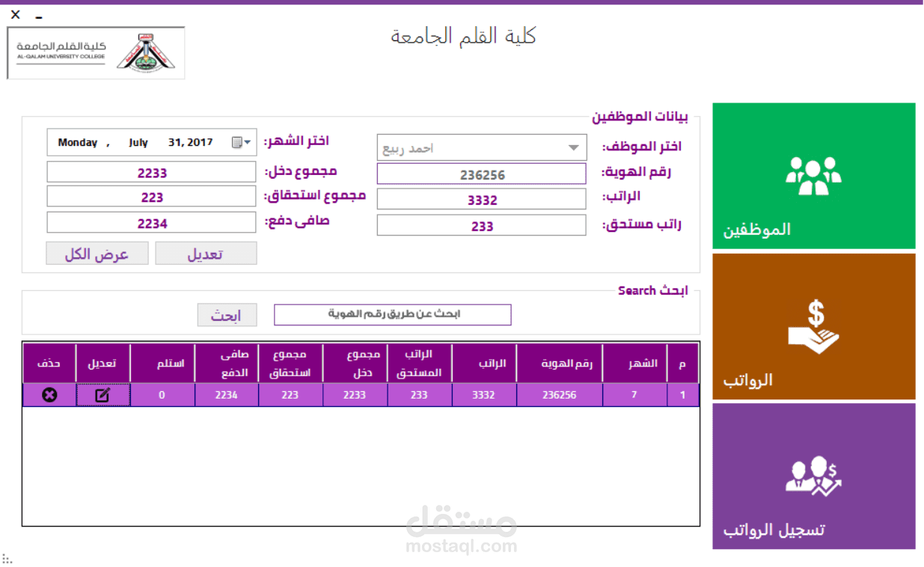Click the عرض الكل button
Image resolution: width=924 pixels, height=567 pixels.
[97, 253]
